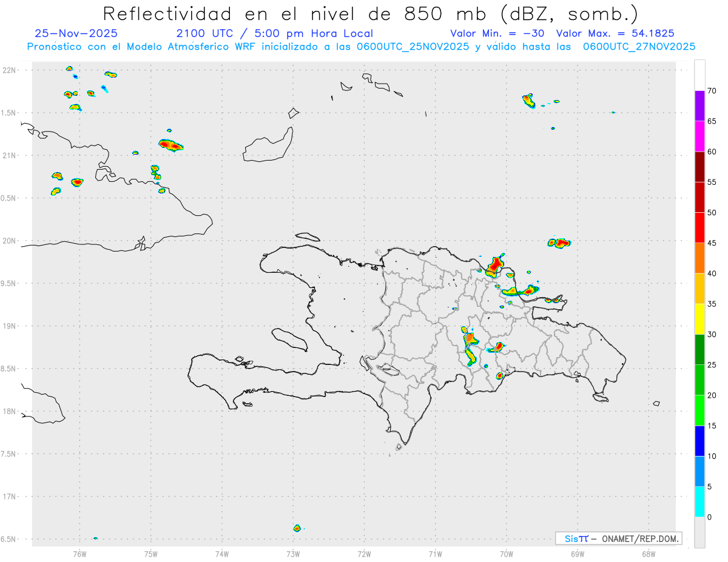The height and width of the screenshot is (562, 728).
Task: Click the colorbar value '45'
Action: (x=712, y=243)
